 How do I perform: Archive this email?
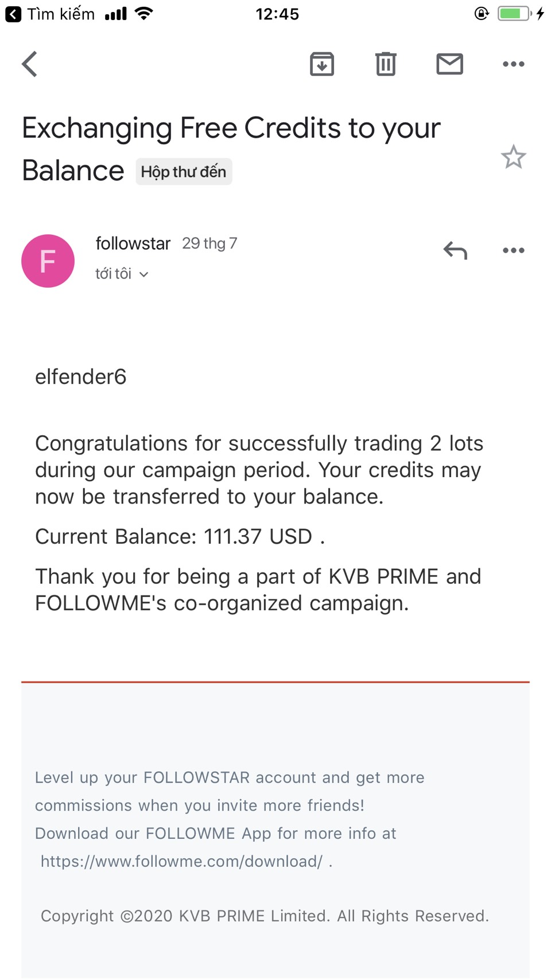322,64
